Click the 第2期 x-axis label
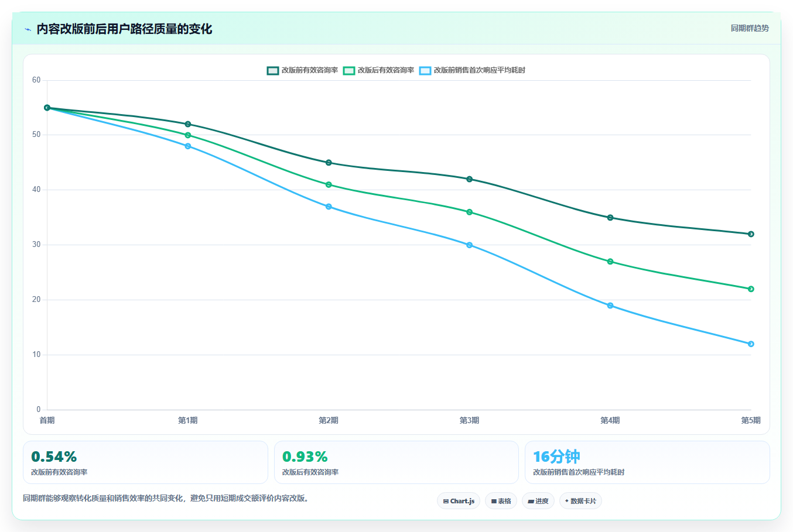 [x=329, y=420]
